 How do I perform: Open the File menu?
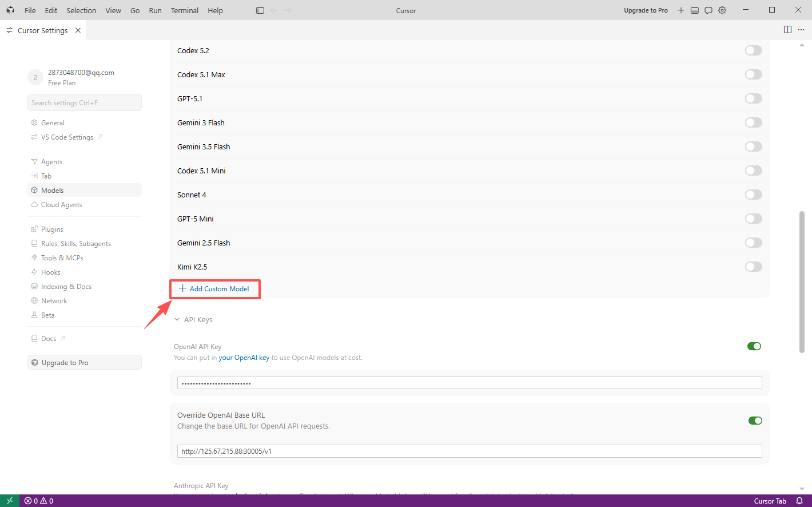pos(30,10)
